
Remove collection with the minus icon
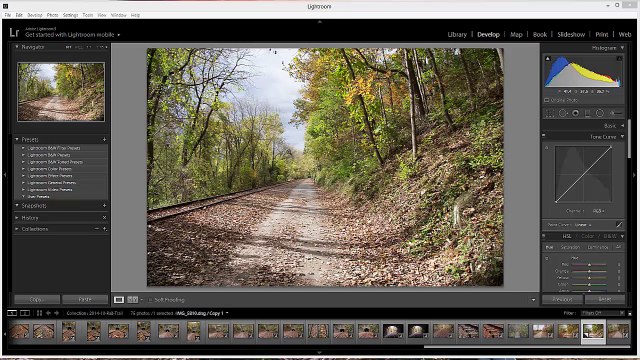tap(97, 229)
